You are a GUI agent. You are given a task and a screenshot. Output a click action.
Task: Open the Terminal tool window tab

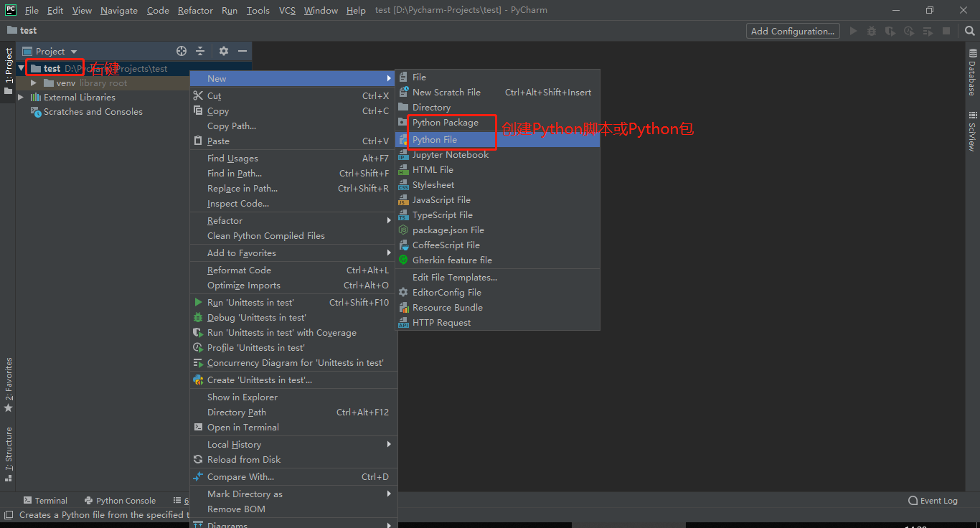tap(45, 501)
